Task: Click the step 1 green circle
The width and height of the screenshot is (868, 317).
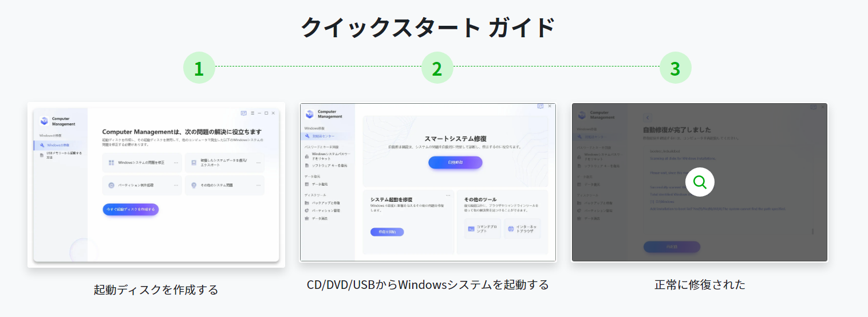Action: point(199,69)
